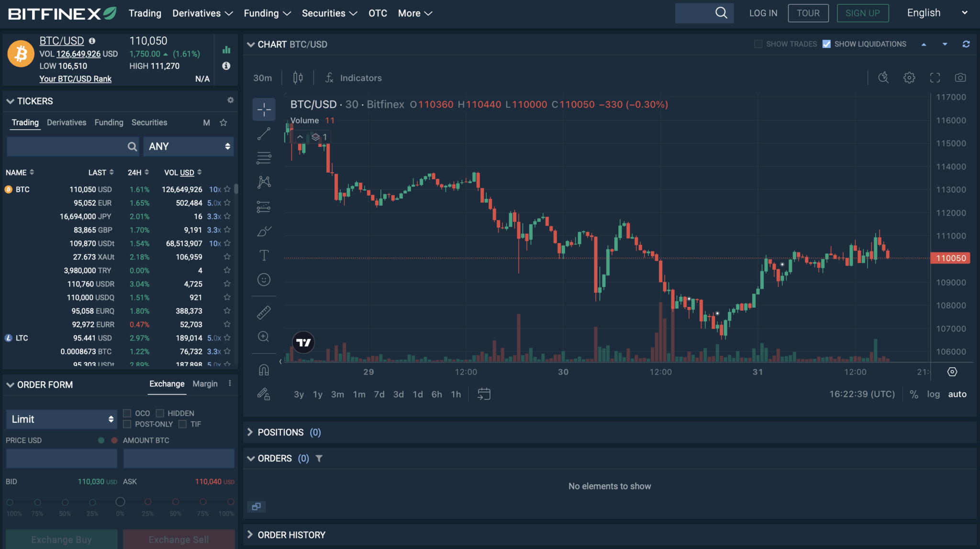Select the crosshair cursor tool
The width and height of the screenshot is (980, 549).
[264, 110]
